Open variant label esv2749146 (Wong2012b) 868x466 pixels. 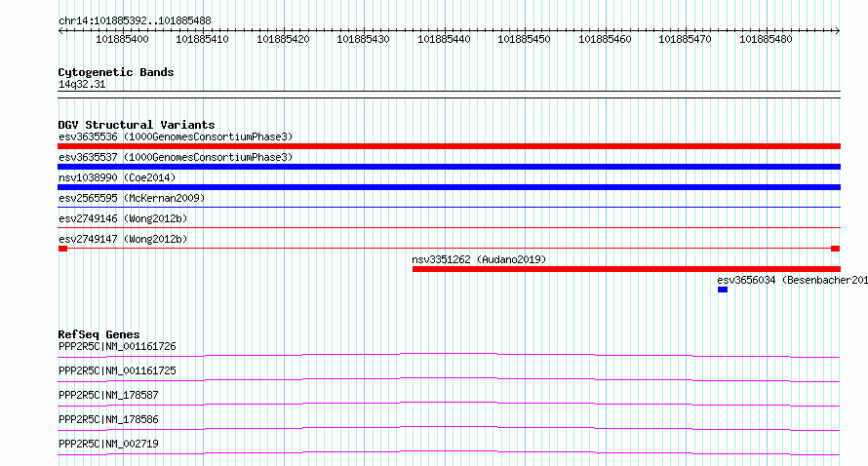(x=123, y=218)
